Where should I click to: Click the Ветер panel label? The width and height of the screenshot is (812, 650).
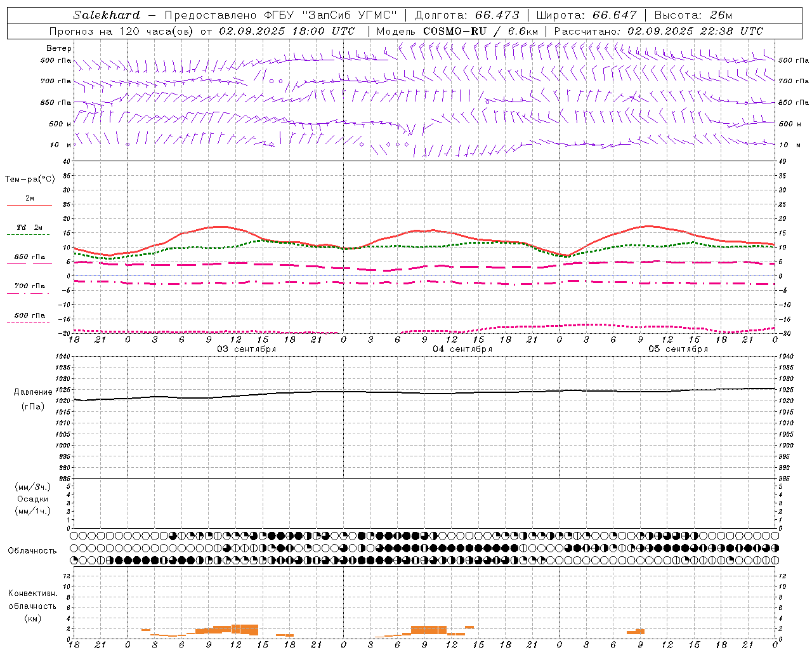coord(59,48)
